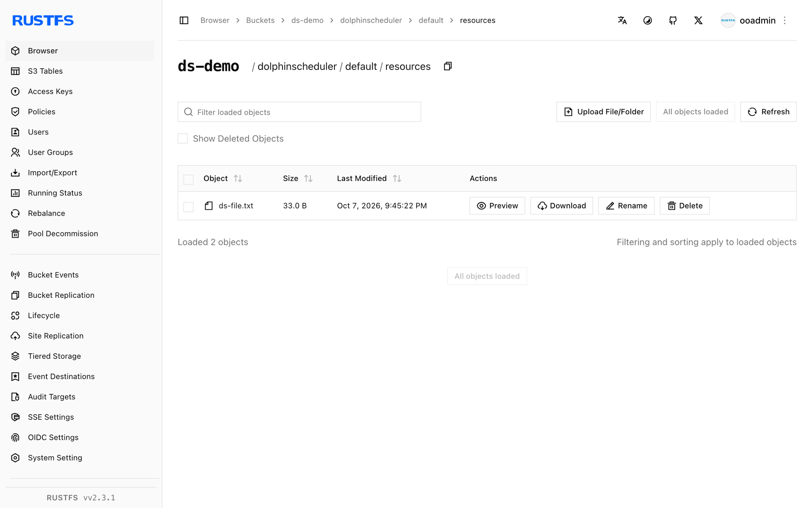
Task: Focus the Filter loaded objects field
Action: point(299,112)
